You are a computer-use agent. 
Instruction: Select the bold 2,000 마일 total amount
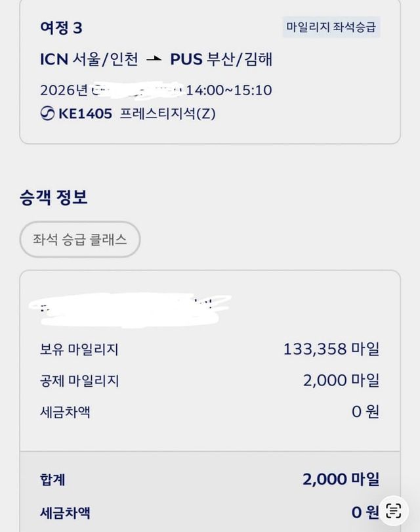coord(341,480)
